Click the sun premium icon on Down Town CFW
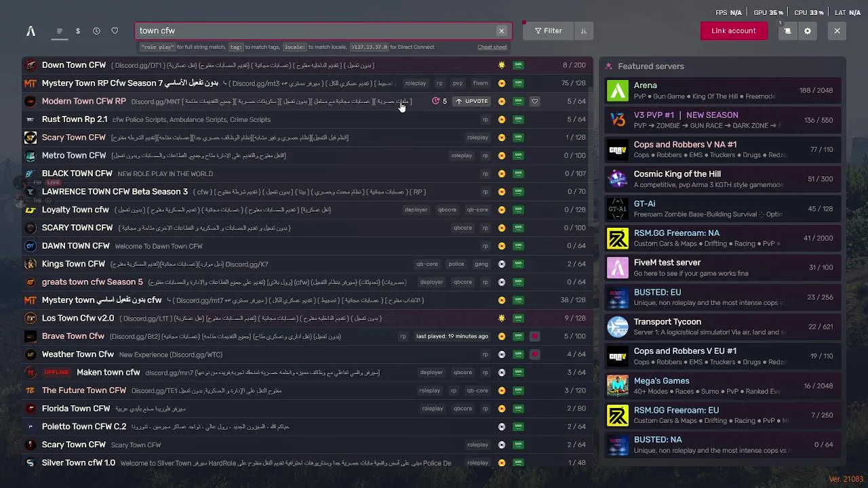This screenshot has width=868, height=488. [502, 65]
